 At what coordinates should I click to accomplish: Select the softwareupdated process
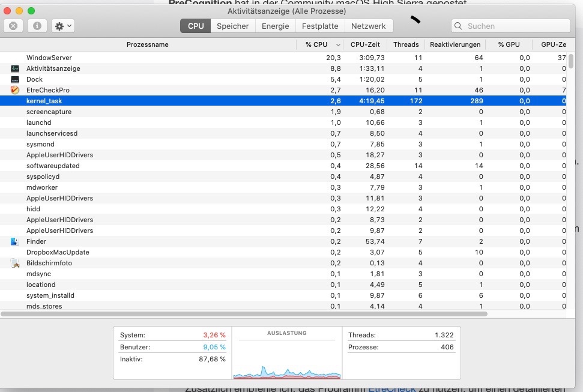click(x=283, y=166)
